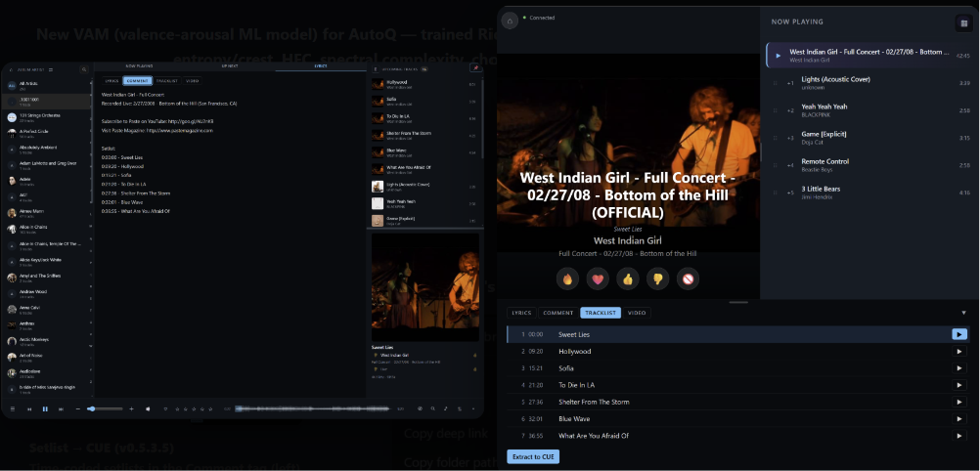
Task: Decrease volume with the minus button
Action: 78,408
